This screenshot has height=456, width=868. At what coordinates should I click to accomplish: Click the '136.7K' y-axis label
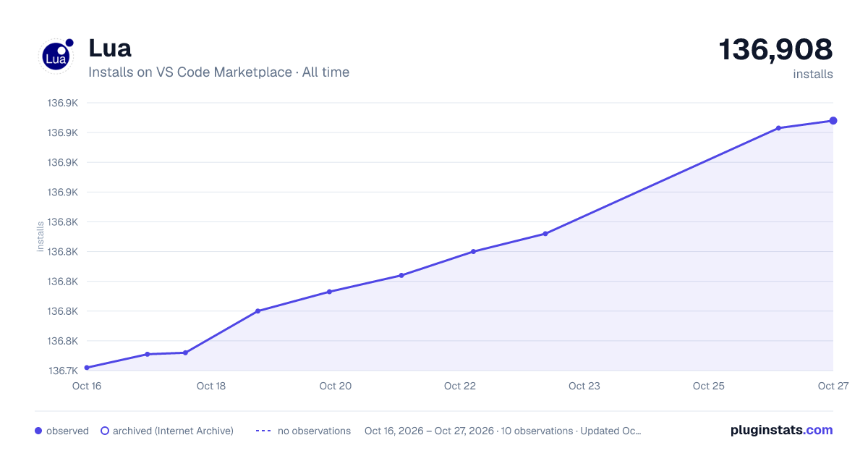(x=63, y=371)
